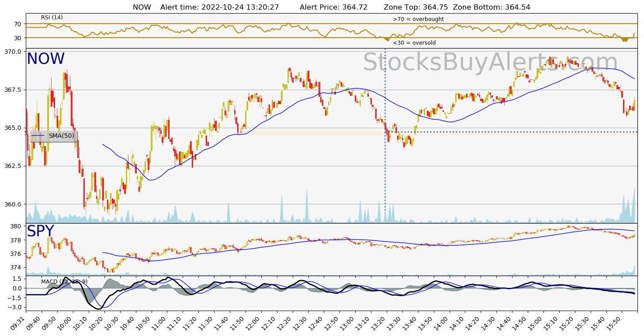
Task: Click the 13:20 time axis label
Action: coord(378,324)
